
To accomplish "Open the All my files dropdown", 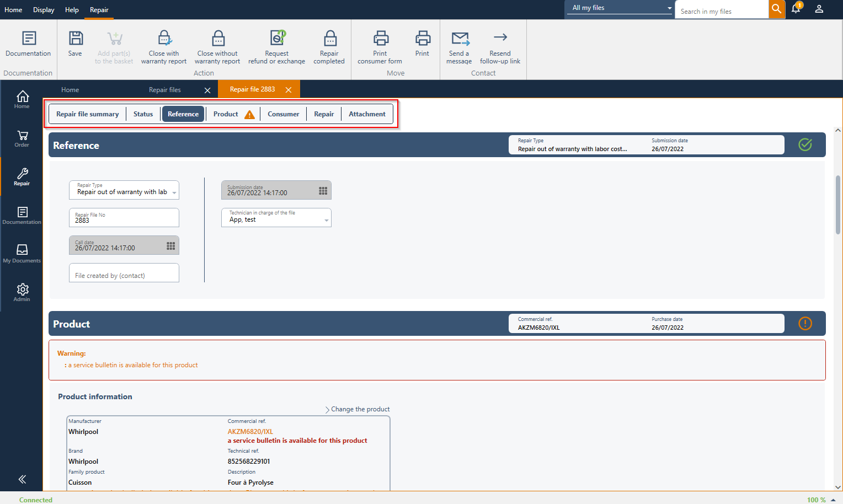I will click(669, 8).
